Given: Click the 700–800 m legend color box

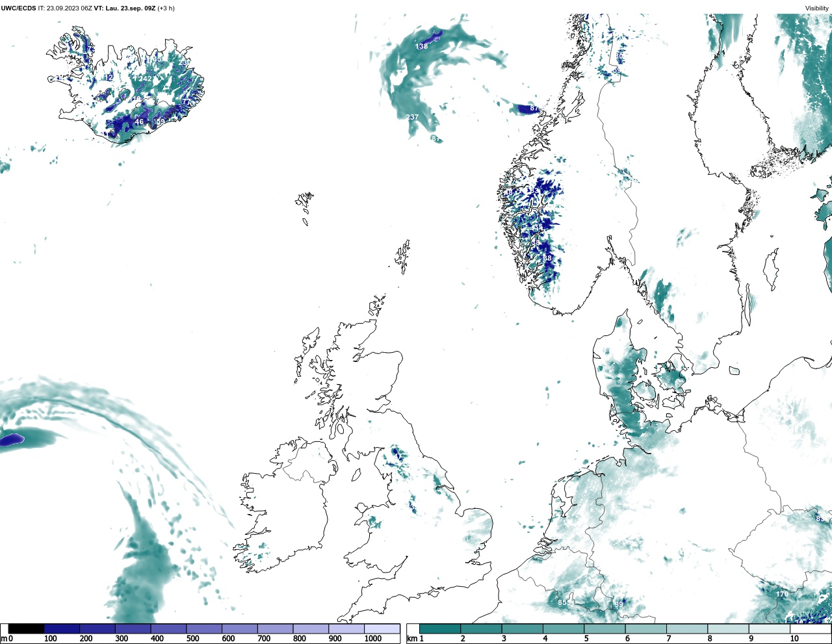Looking at the screenshot, I should [275, 628].
